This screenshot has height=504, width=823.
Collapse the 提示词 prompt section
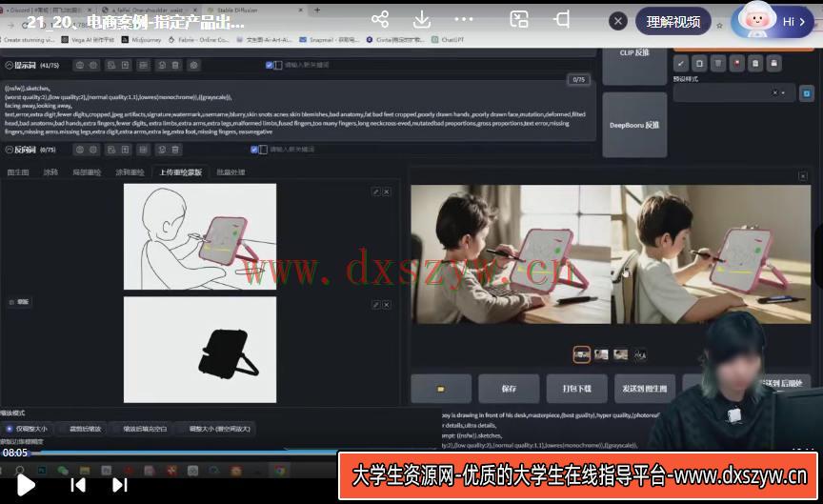pos(9,65)
